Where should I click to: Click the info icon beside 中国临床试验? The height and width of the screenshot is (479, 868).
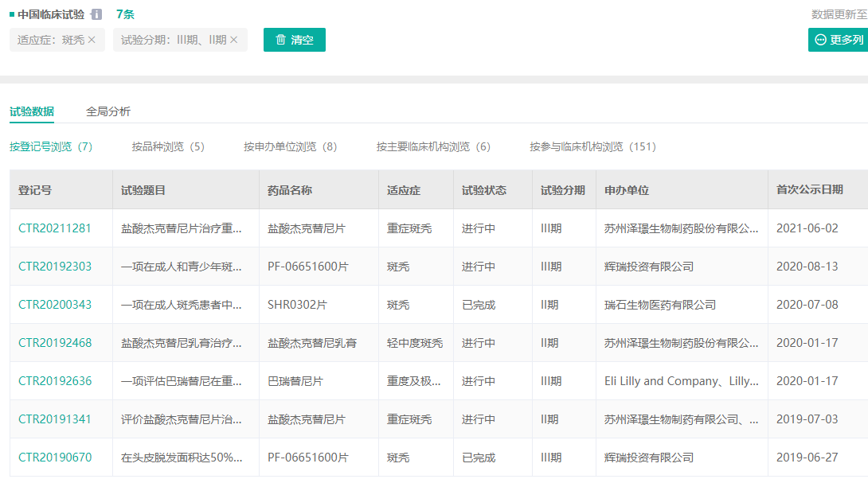click(x=96, y=14)
